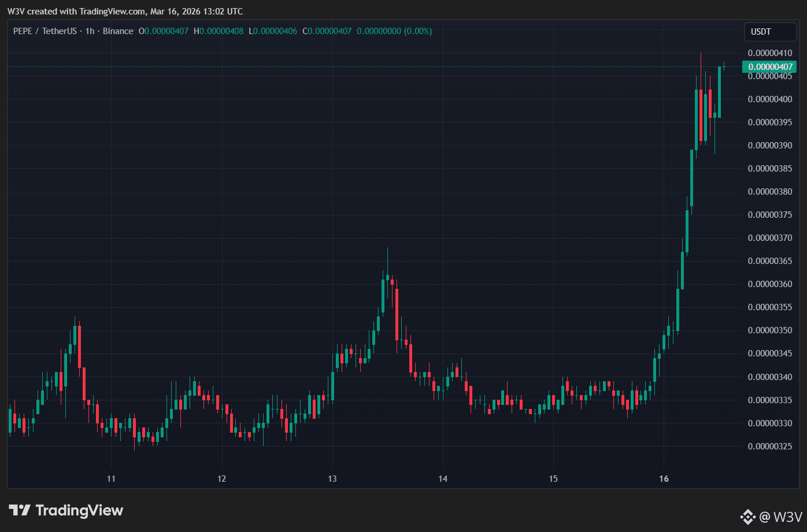Click the current price label 0.00000407 on axis
807x532 pixels.
click(x=771, y=66)
